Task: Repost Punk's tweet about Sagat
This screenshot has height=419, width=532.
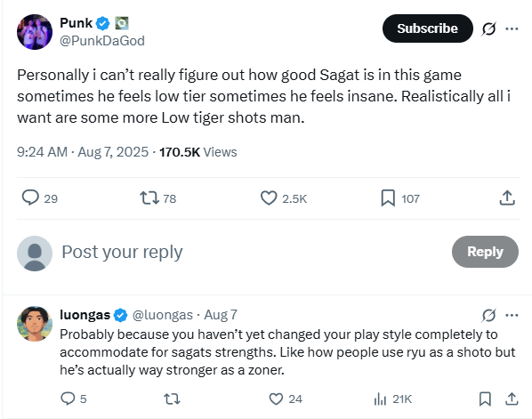Action: point(149,197)
